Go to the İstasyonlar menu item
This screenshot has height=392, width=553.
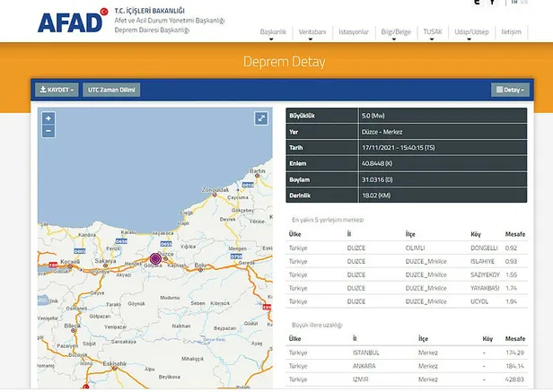coord(353,31)
